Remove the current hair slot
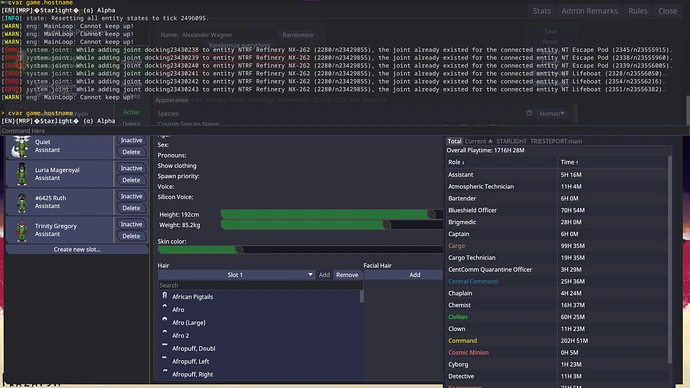Image resolution: width=690 pixels, height=388 pixels. pos(347,275)
